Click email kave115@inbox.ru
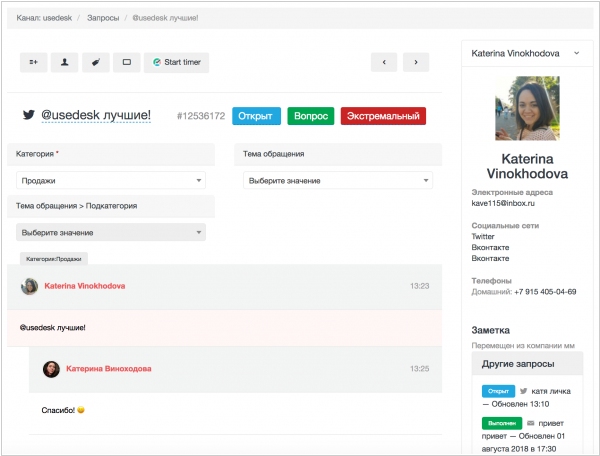The height and width of the screenshot is (456, 600). tap(503, 203)
